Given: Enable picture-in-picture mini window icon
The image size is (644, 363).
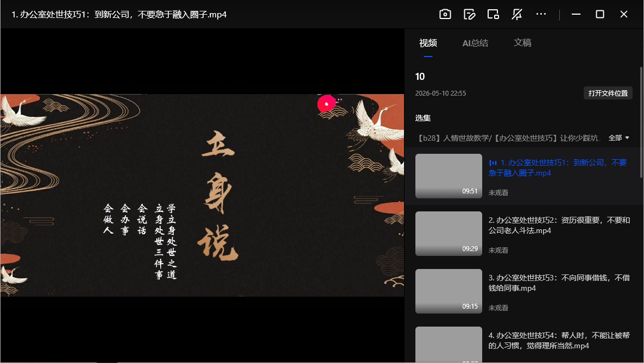Looking at the screenshot, I should point(493,14).
